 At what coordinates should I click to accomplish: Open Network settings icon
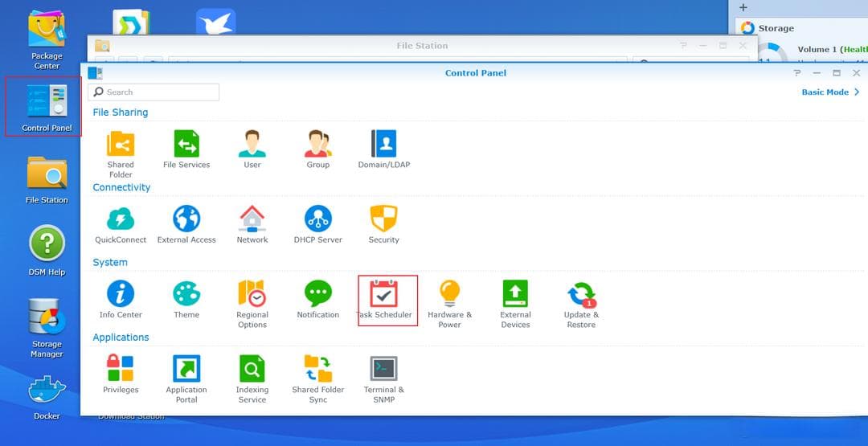[252, 224]
